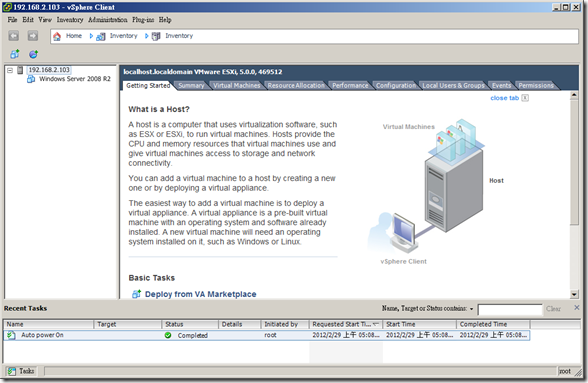Click Deploy from VA Marketplace link
This screenshot has height=383, width=588.
pyautogui.click(x=201, y=294)
